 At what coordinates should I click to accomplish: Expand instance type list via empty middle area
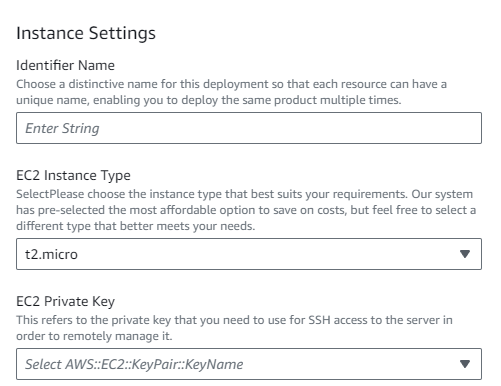pos(267,254)
